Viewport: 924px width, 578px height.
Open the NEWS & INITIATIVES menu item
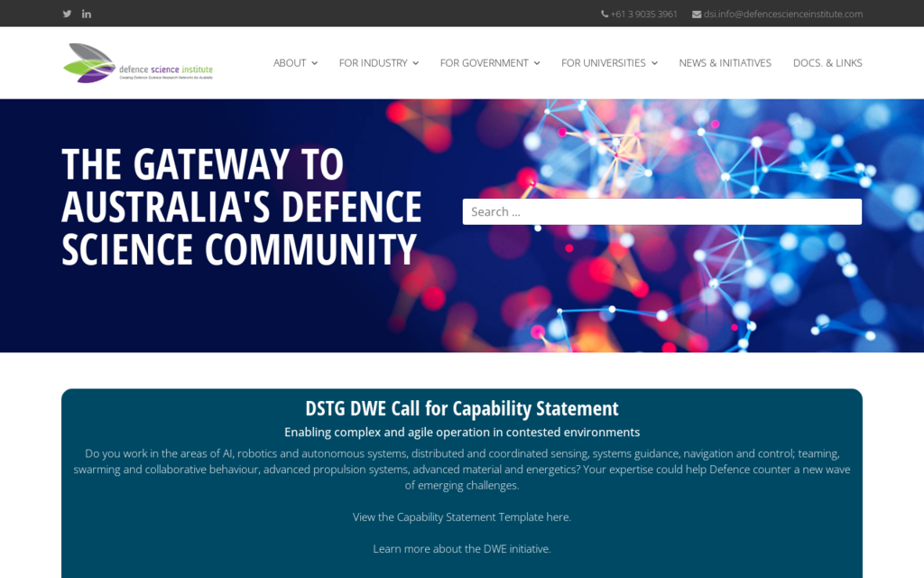[x=725, y=63]
